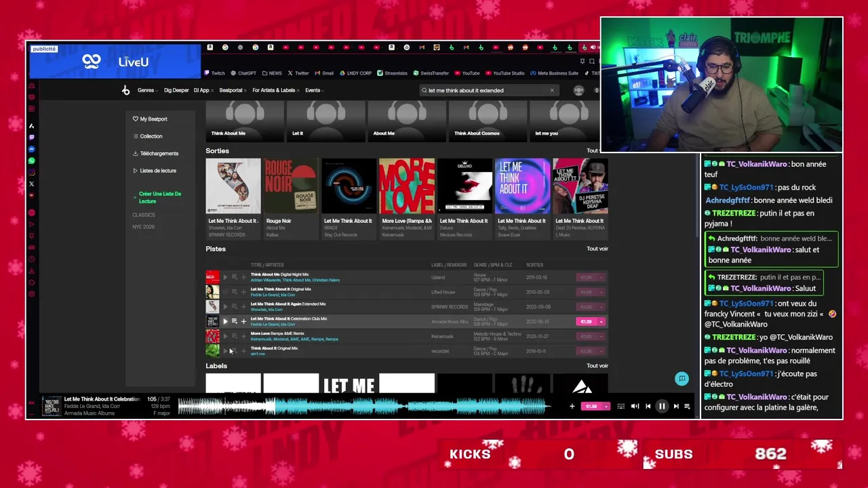
Task: Open Listes de lecture in sidebar
Action: tap(155, 171)
